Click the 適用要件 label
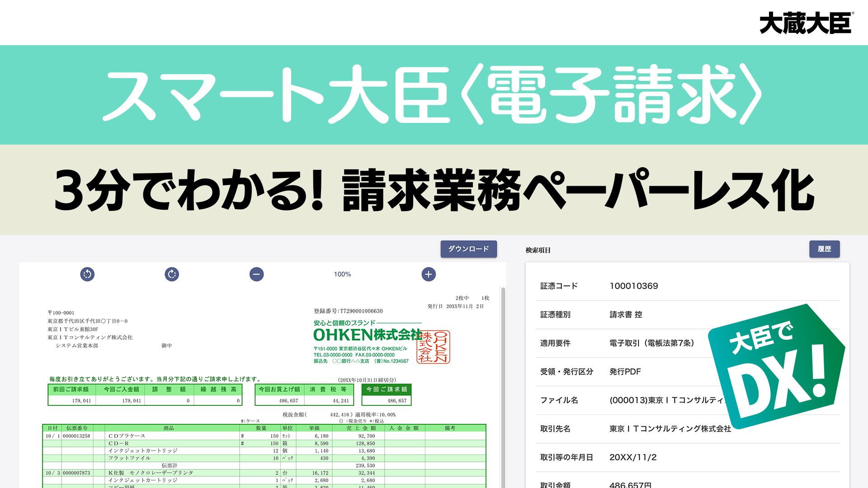Viewport: 868px width, 488px height. 555,343
